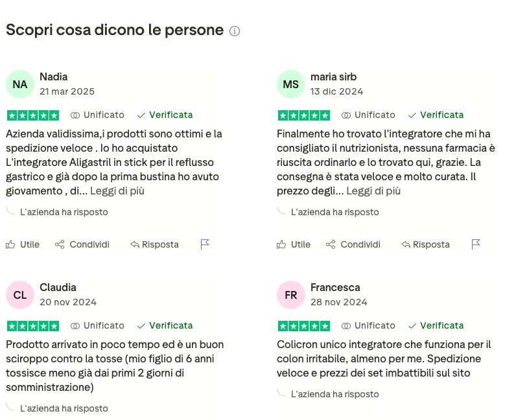Image resolution: width=527 pixels, height=420 pixels.
Task: Share Nadia's review with Condividi
Action: (82, 244)
